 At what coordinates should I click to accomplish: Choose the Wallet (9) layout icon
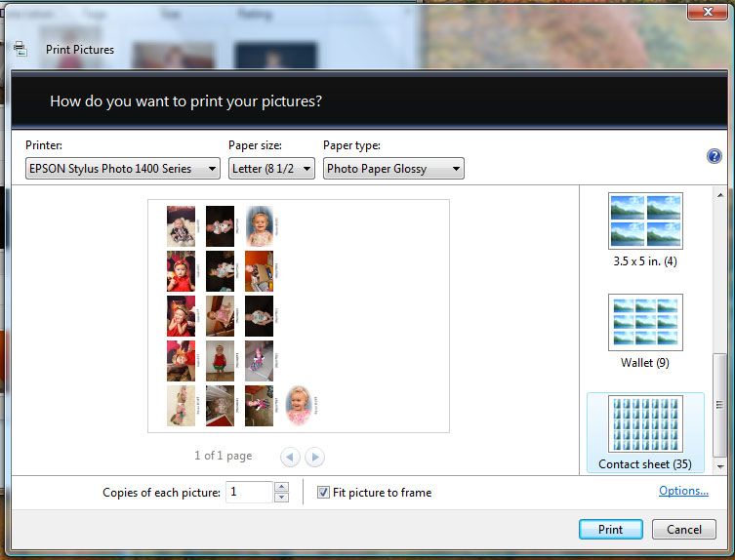[x=645, y=322]
